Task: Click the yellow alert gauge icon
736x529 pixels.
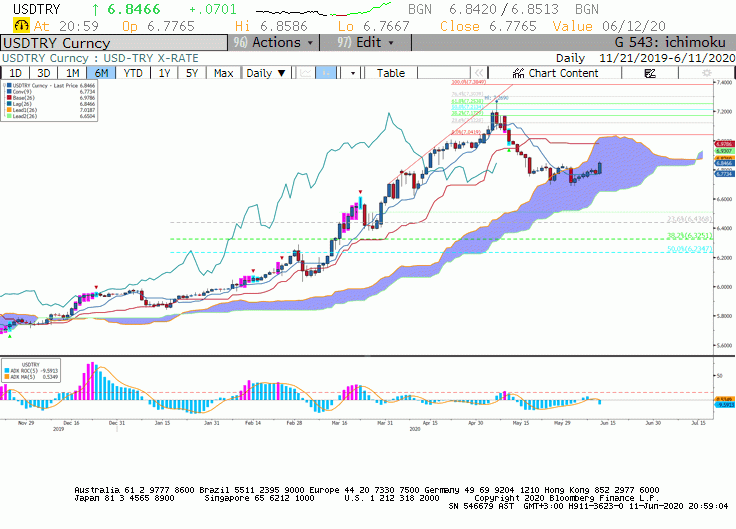Action: tap(21, 25)
